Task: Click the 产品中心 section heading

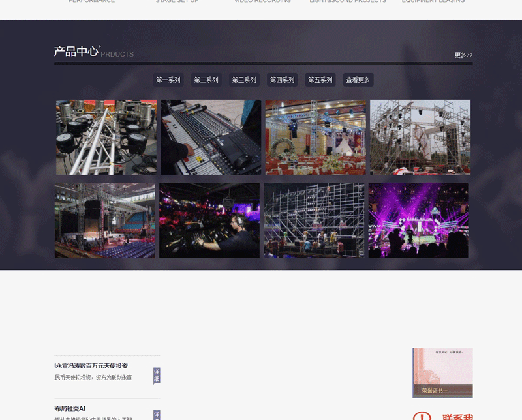Action: tap(76, 52)
